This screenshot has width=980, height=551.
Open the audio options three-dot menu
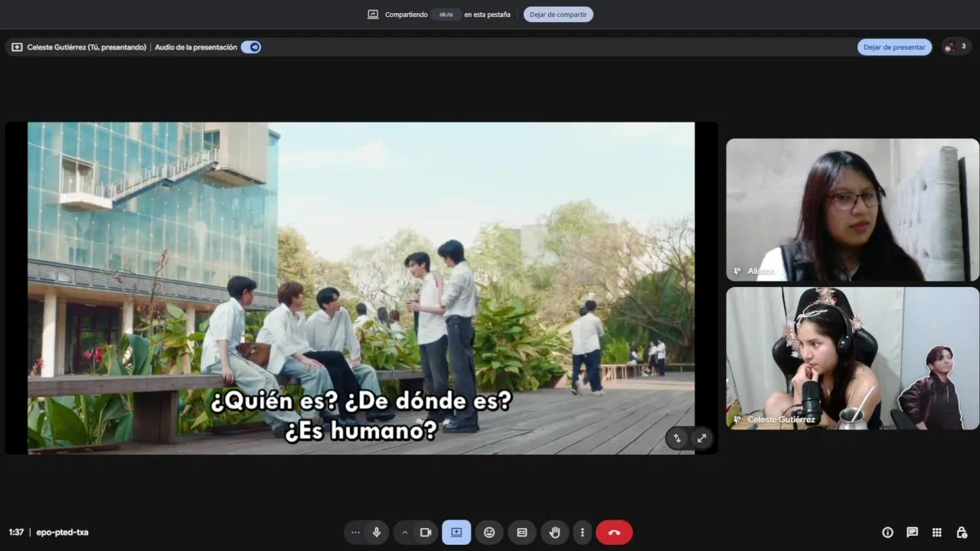[355, 533]
